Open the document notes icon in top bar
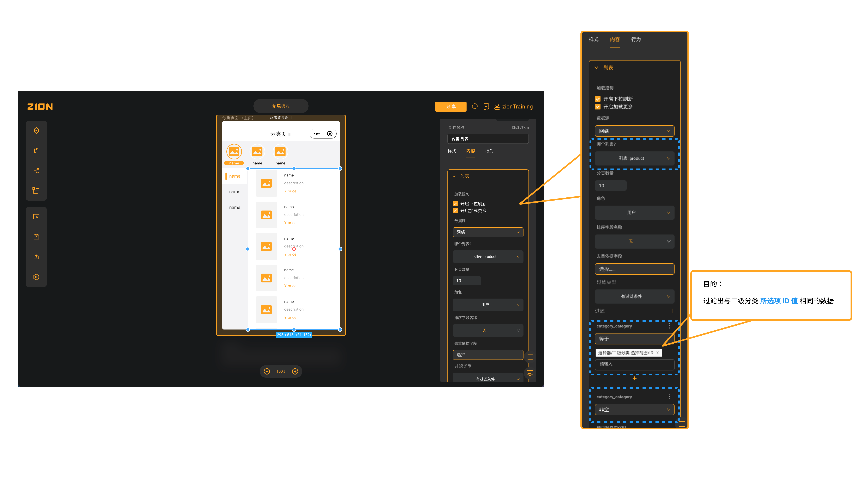 tap(486, 106)
